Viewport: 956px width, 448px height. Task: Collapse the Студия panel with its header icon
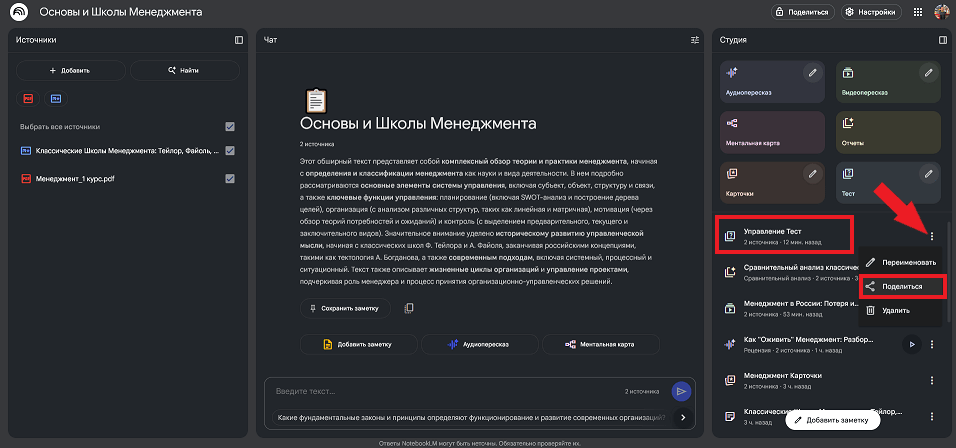(943, 40)
